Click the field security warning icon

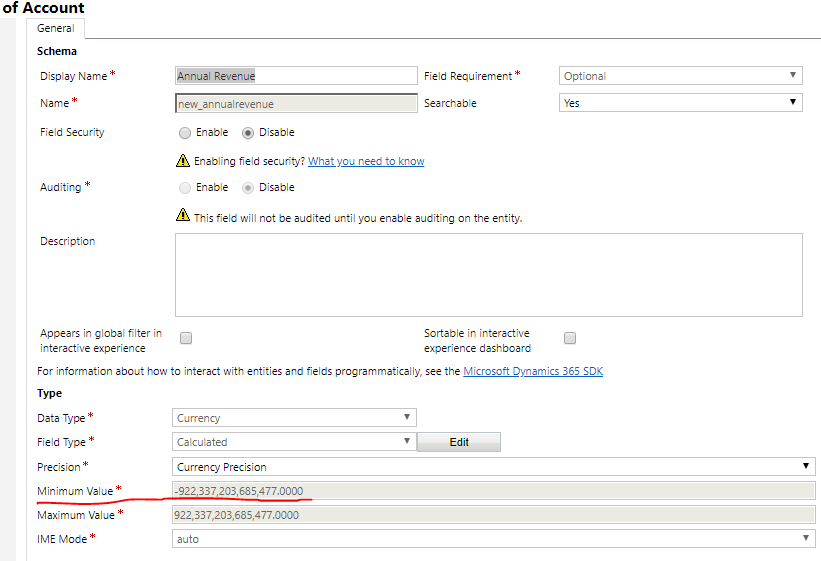coord(183,161)
